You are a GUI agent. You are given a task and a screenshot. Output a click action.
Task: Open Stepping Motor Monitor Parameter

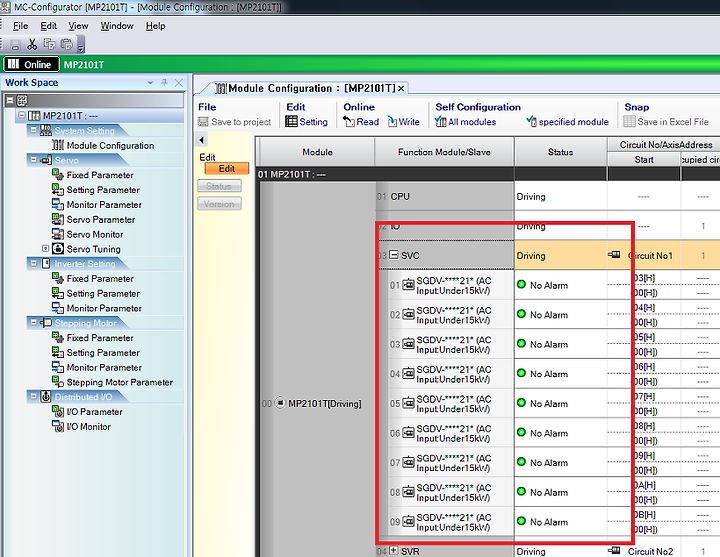[x=104, y=367]
